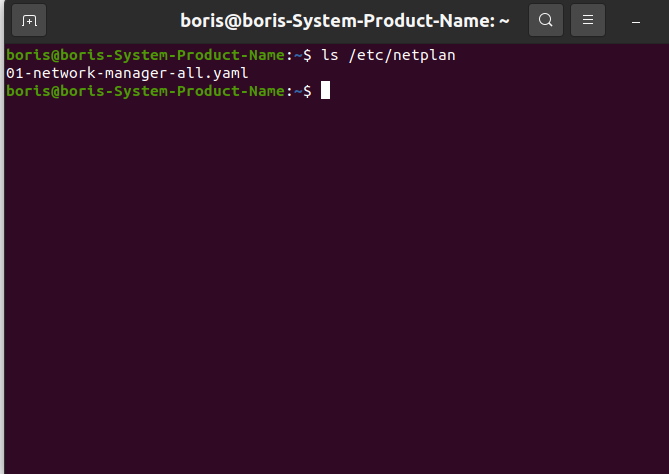Click "boris@" username in the last prompt line
The image size is (669, 474).
[x=30, y=91]
